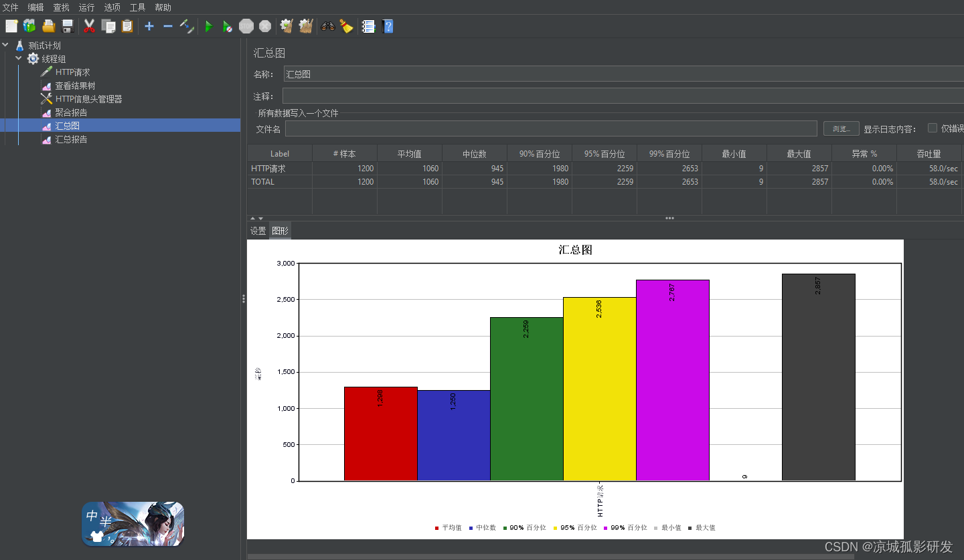Open the 运行 menu
Viewport: 964px width, 560px height.
[86, 7]
